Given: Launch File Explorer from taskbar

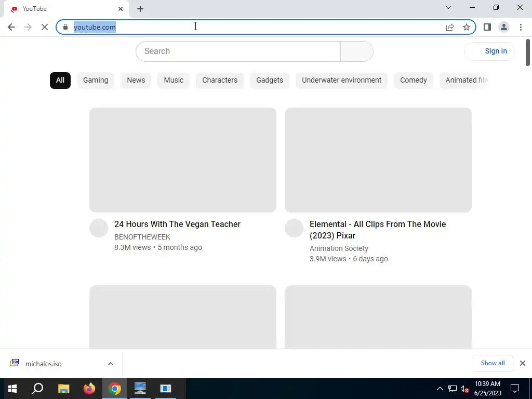Looking at the screenshot, I should (x=63, y=389).
